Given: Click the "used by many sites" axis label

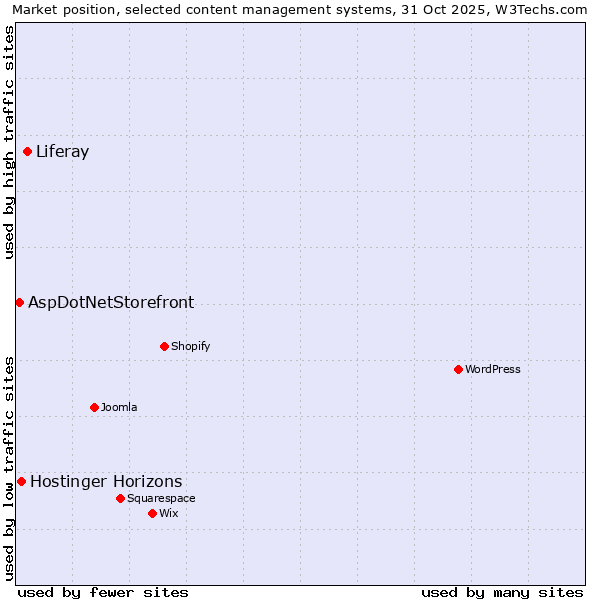Looking at the screenshot, I should point(502,592).
